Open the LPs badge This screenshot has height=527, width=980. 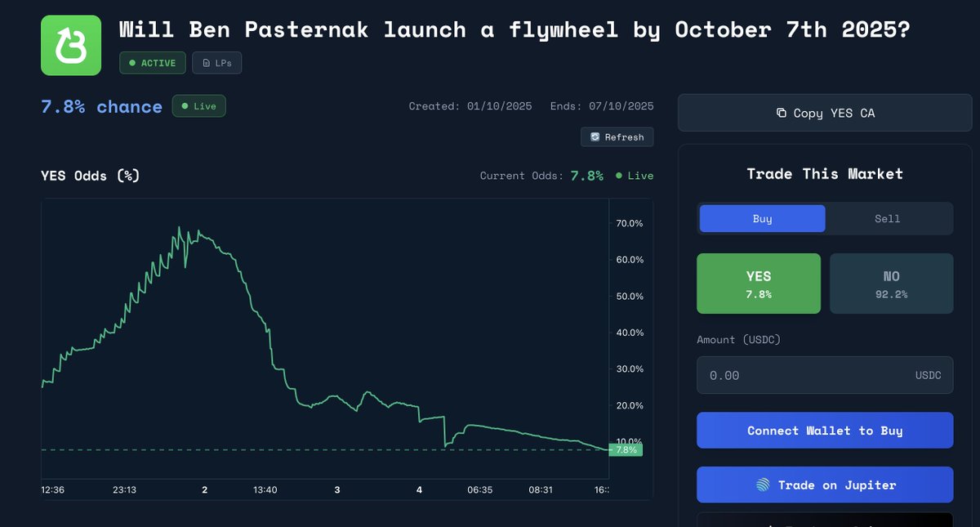[217, 63]
